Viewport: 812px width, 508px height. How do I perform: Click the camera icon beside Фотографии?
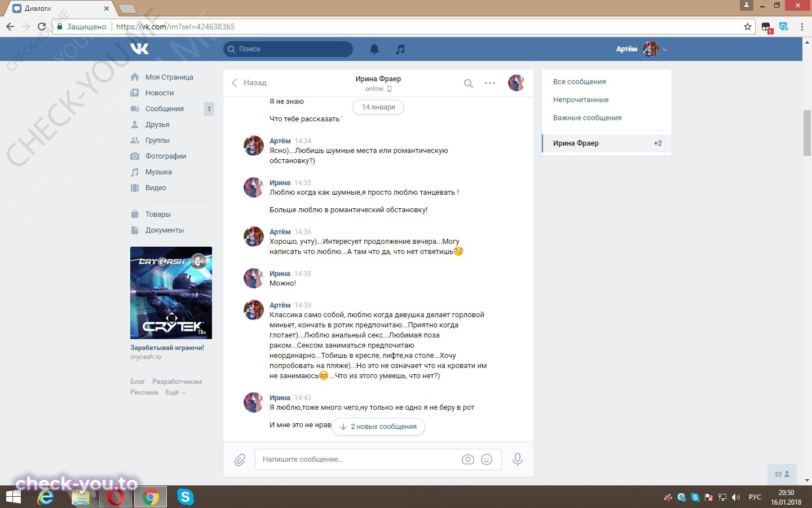click(135, 156)
